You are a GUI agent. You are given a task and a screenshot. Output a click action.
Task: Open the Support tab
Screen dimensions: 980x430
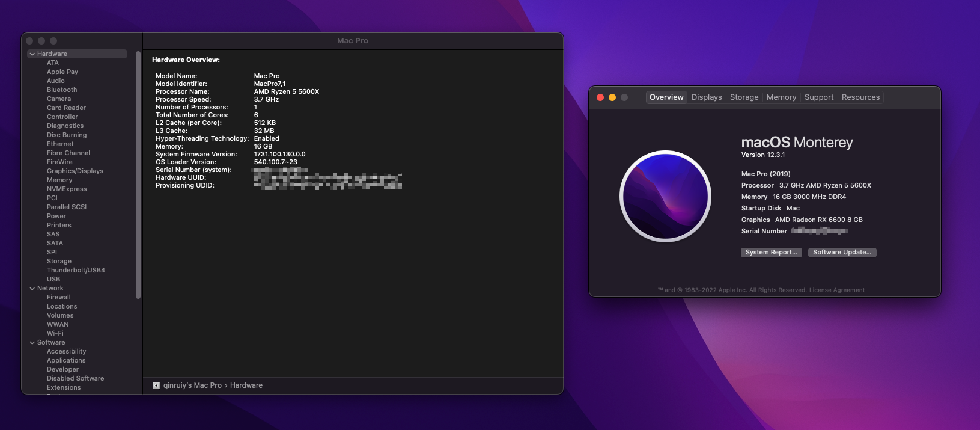click(x=819, y=97)
